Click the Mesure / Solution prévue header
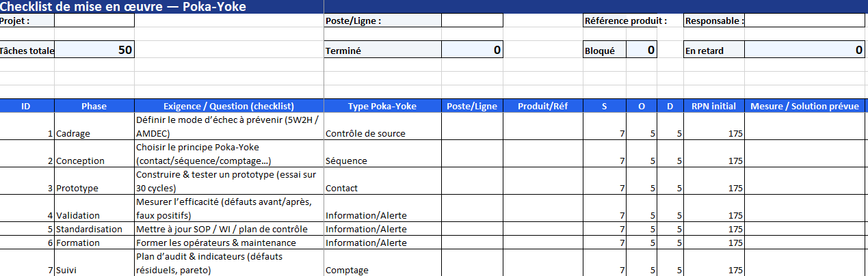 pos(804,106)
